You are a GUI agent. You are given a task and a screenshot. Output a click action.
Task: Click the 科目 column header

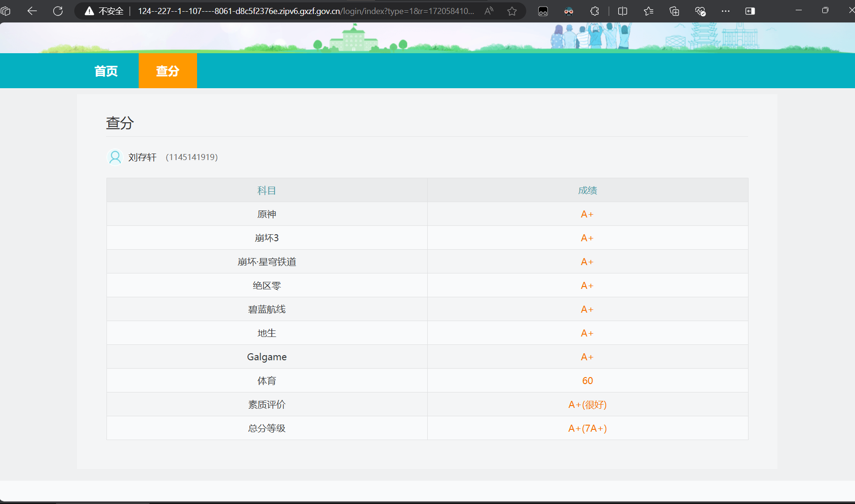(x=267, y=190)
